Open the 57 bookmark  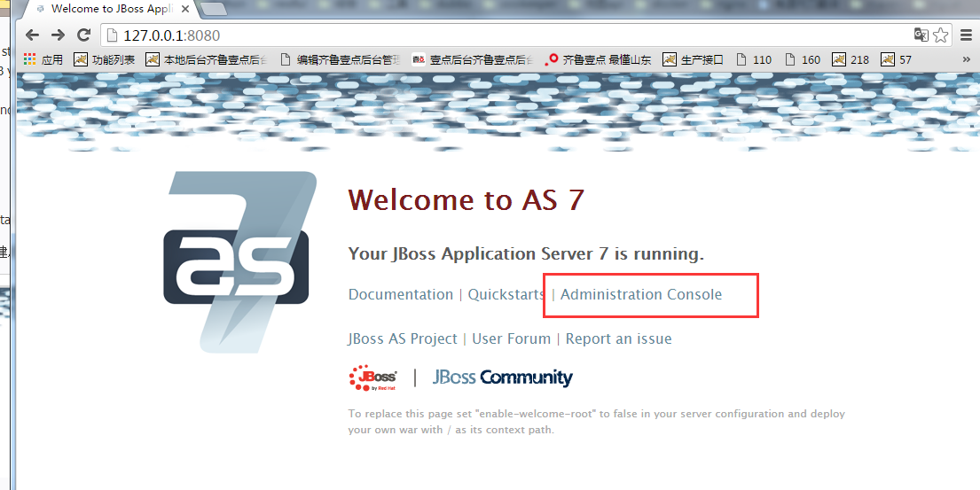click(897, 59)
